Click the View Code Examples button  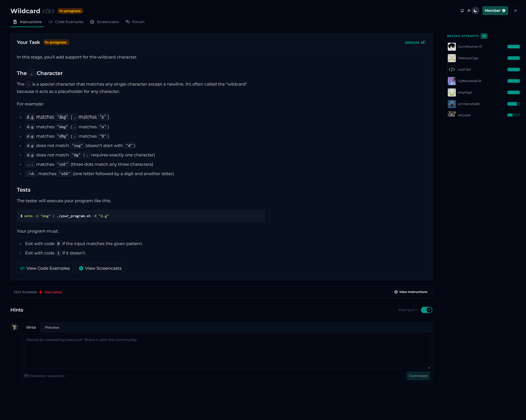45,268
